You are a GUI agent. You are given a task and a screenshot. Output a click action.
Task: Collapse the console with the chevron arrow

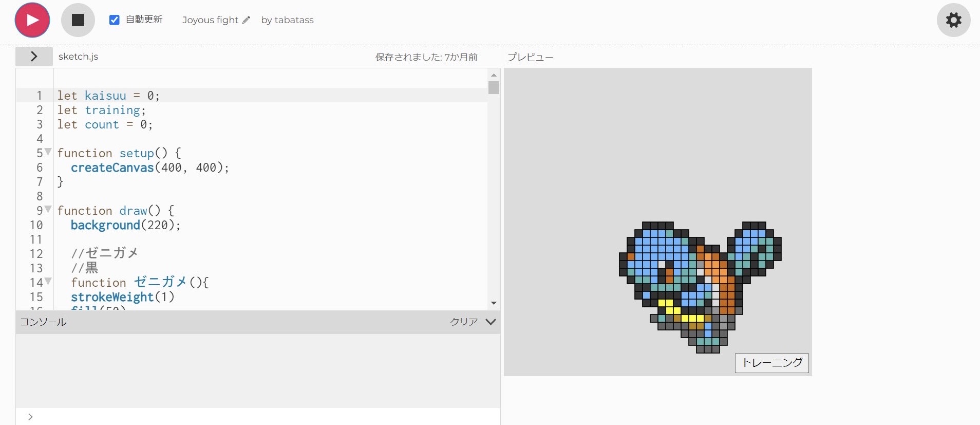(x=491, y=322)
